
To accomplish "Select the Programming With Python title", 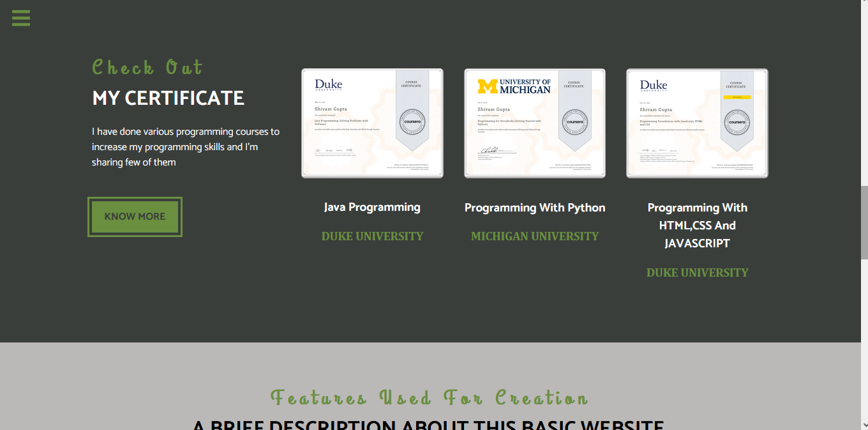I will click(x=535, y=208).
